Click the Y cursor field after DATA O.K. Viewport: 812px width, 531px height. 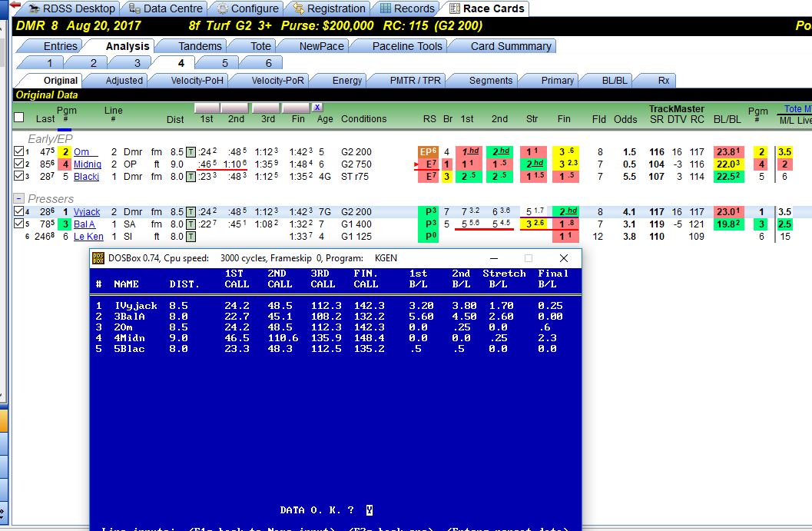[369, 509]
